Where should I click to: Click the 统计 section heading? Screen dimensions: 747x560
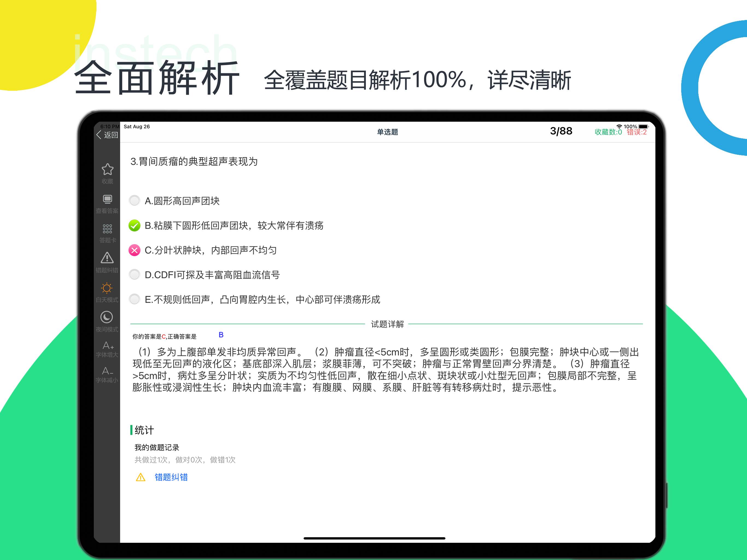click(144, 430)
